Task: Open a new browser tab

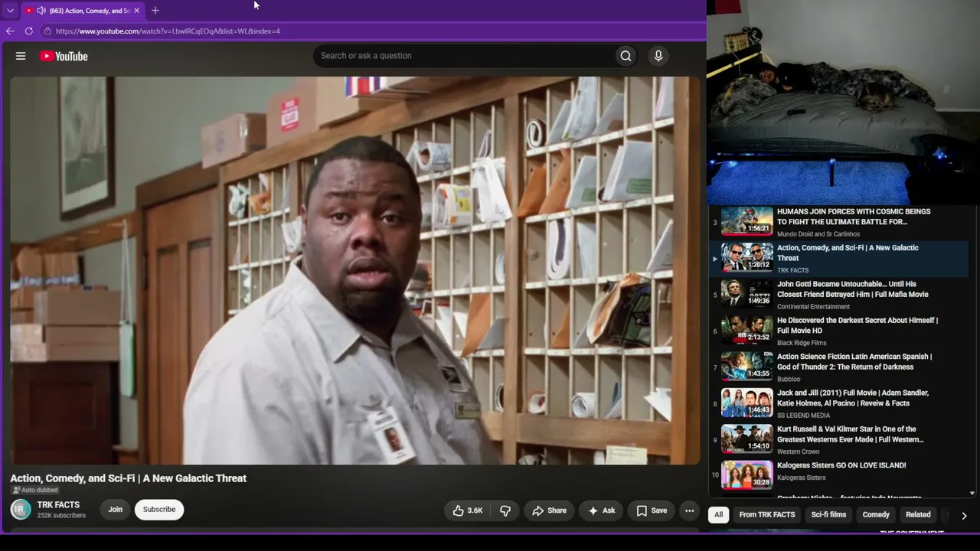Action: tap(155, 11)
